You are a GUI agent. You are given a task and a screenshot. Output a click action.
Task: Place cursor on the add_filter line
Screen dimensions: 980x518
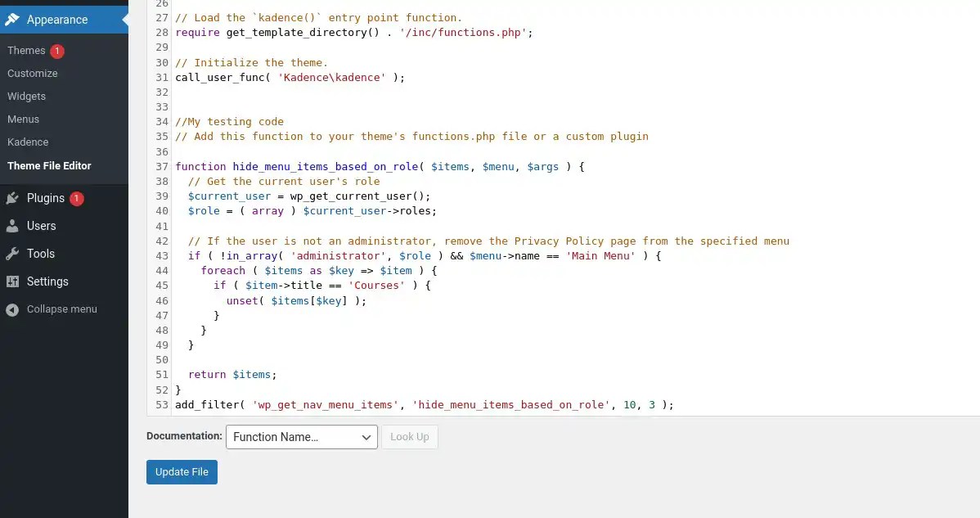[x=409, y=404]
